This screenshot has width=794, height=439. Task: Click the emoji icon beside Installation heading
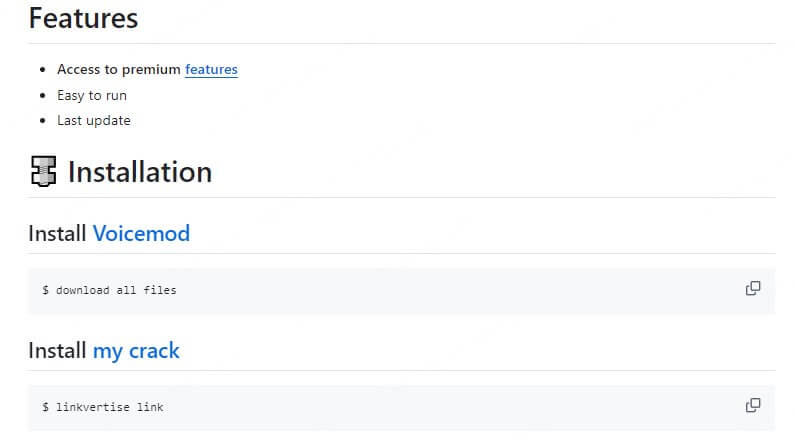click(42, 172)
